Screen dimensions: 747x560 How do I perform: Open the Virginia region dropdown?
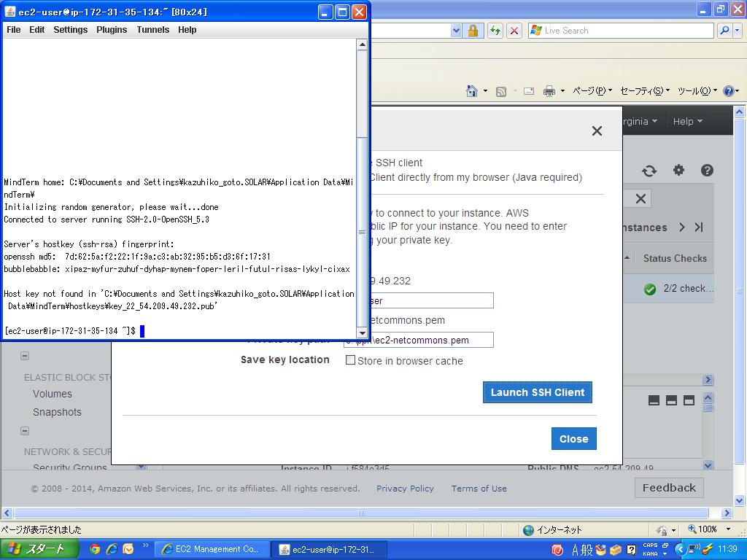tap(640, 122)
